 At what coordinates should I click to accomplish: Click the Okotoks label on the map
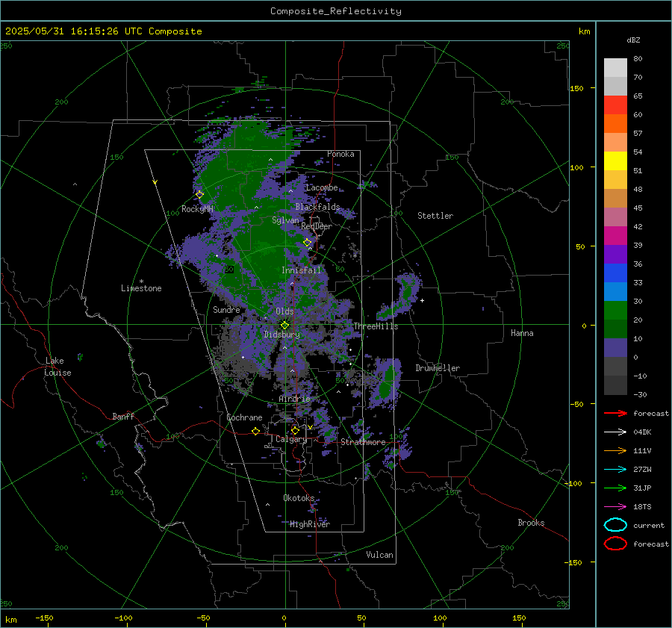pos(299,498)
